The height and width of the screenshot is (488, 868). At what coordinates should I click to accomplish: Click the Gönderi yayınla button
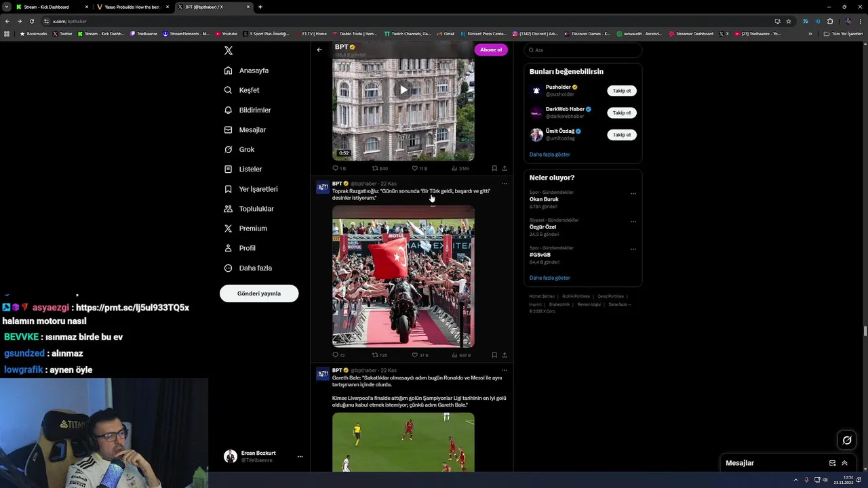tap(259, 293)
